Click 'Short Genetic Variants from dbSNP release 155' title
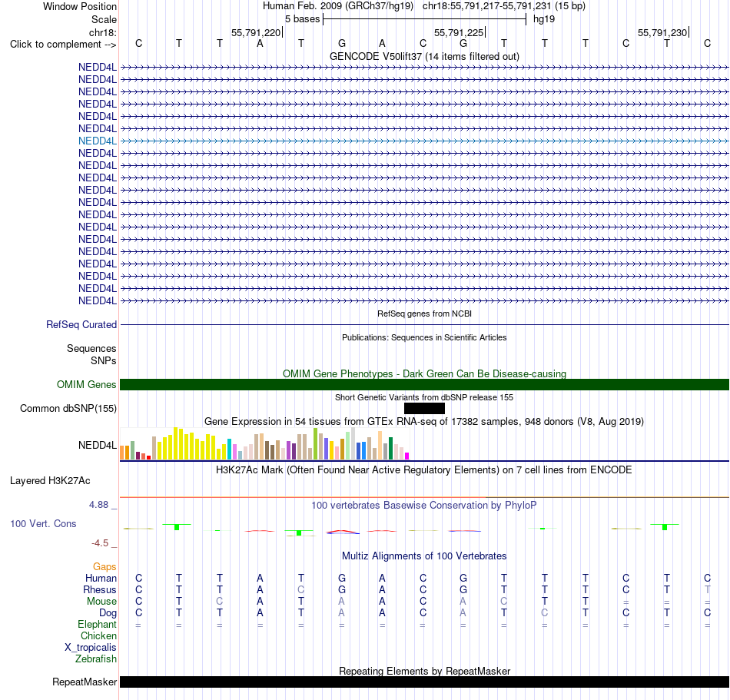This screenshot has width=730, height=700. tap(424, 397)
